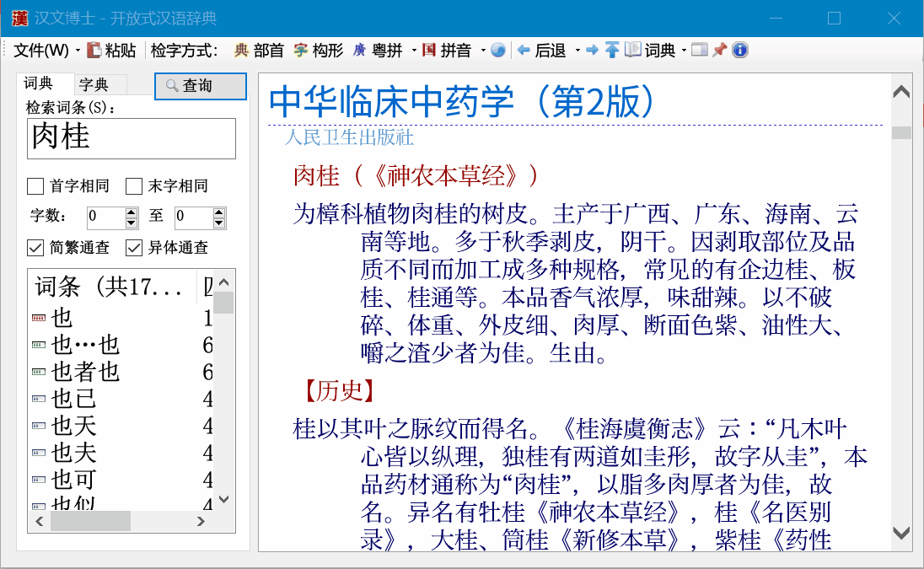Toggle the 简繁通查 checkbox
This screenshot has width=924, height=569.
(x=35, y=247)
